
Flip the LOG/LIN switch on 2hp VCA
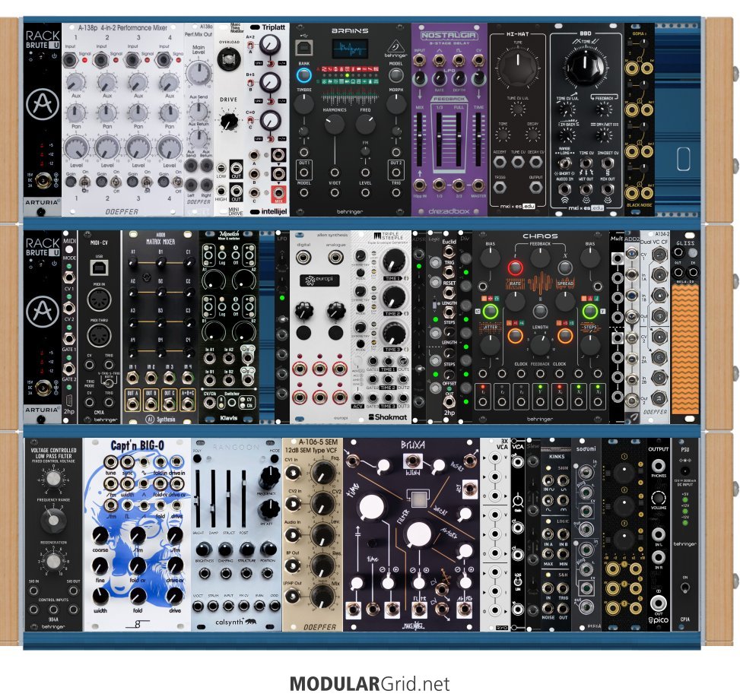point(518,581)
